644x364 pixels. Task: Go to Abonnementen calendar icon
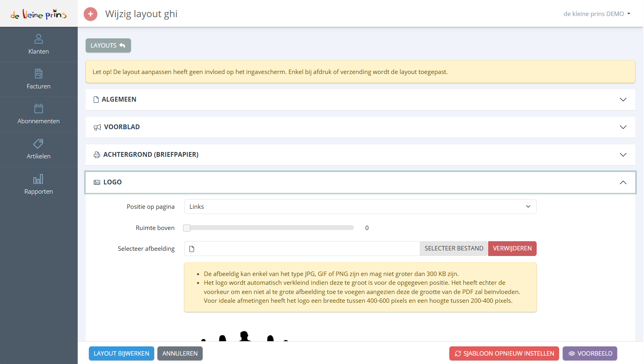38,108
